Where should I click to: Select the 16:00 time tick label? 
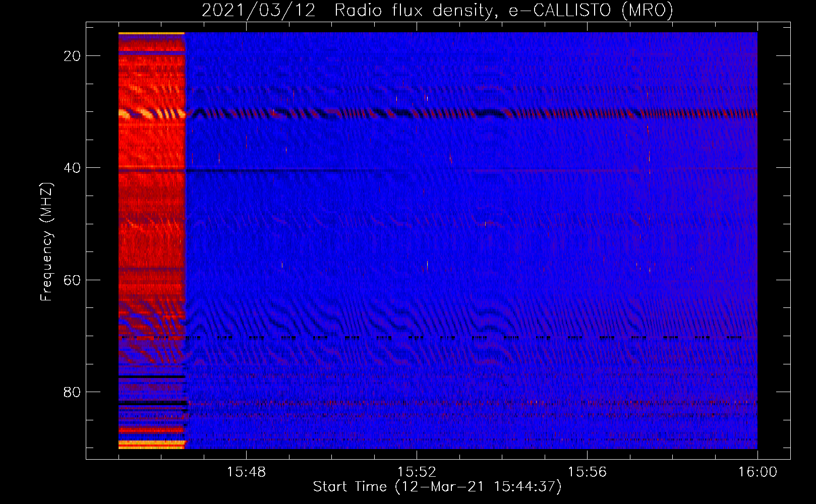[757, 472]
